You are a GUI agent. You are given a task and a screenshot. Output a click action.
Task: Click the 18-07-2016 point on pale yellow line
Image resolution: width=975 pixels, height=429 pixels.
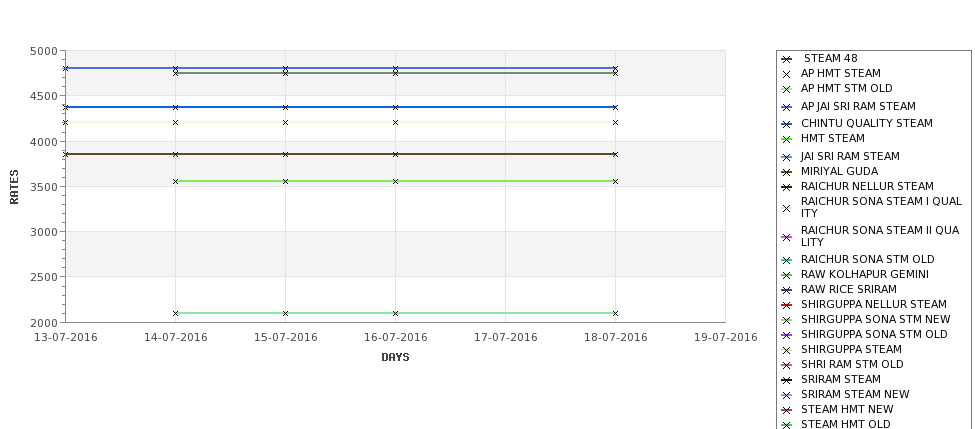click(616, 122)
